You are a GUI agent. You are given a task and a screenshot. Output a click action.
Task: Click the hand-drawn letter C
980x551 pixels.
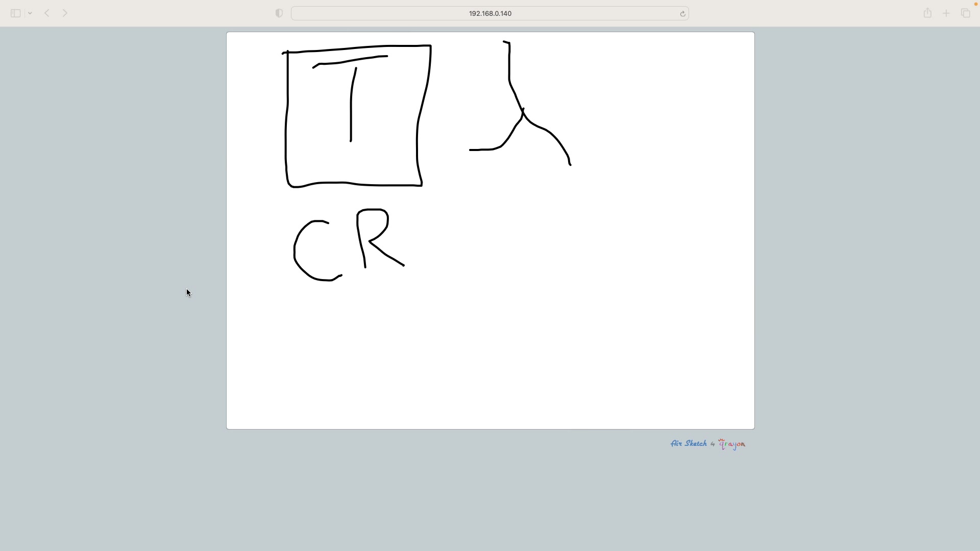pos(295,250)
